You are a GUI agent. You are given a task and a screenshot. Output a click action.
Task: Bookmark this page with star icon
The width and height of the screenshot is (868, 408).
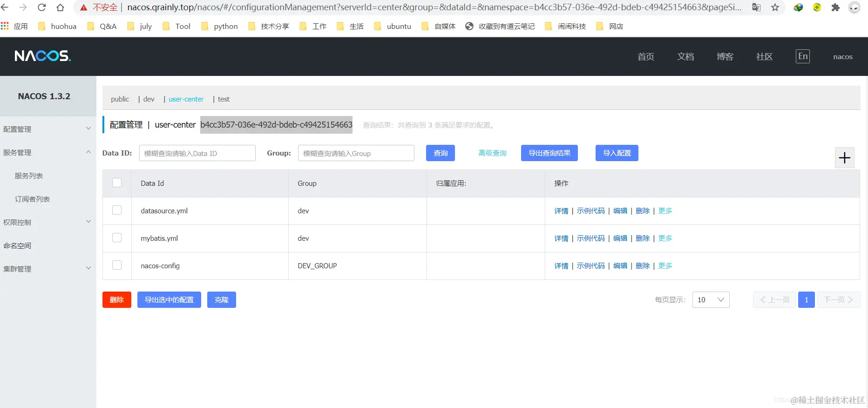[x=775, y=7]
